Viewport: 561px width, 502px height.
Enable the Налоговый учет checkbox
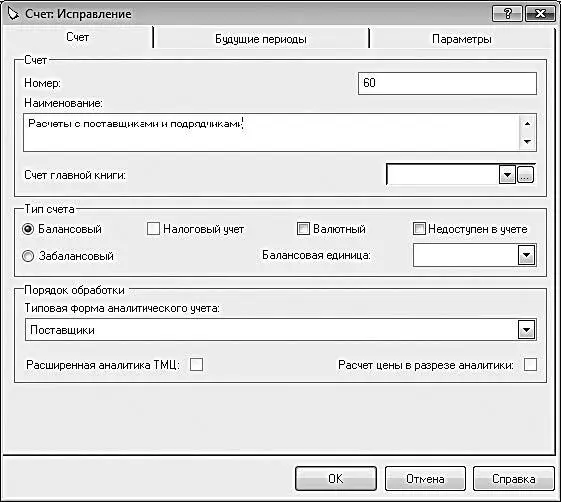[153, 229]
